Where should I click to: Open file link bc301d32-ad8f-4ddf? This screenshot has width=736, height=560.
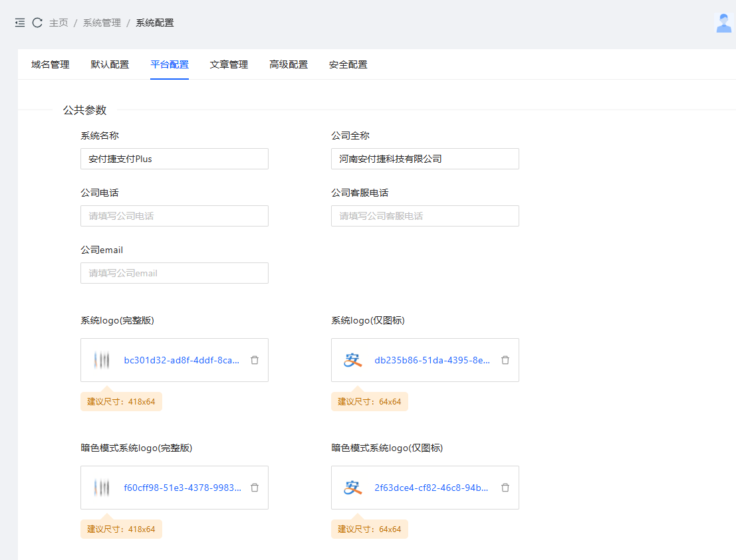tap(182, 360)
